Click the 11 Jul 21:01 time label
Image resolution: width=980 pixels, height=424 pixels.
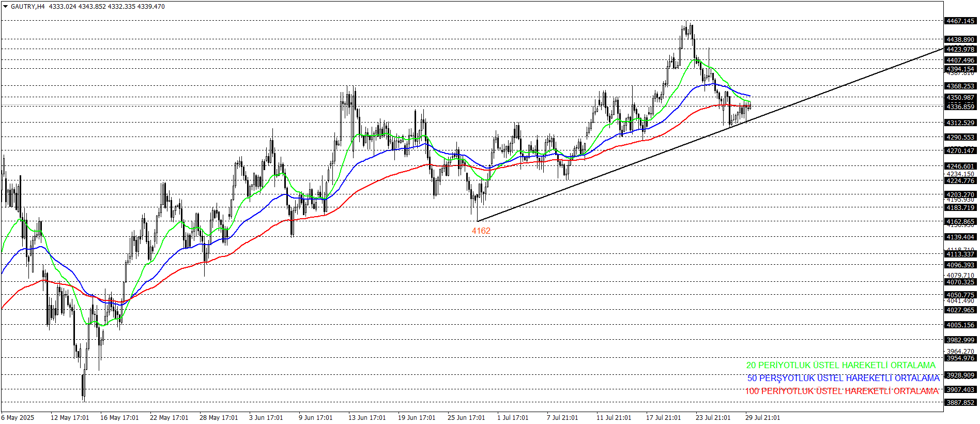pos(614,418)
